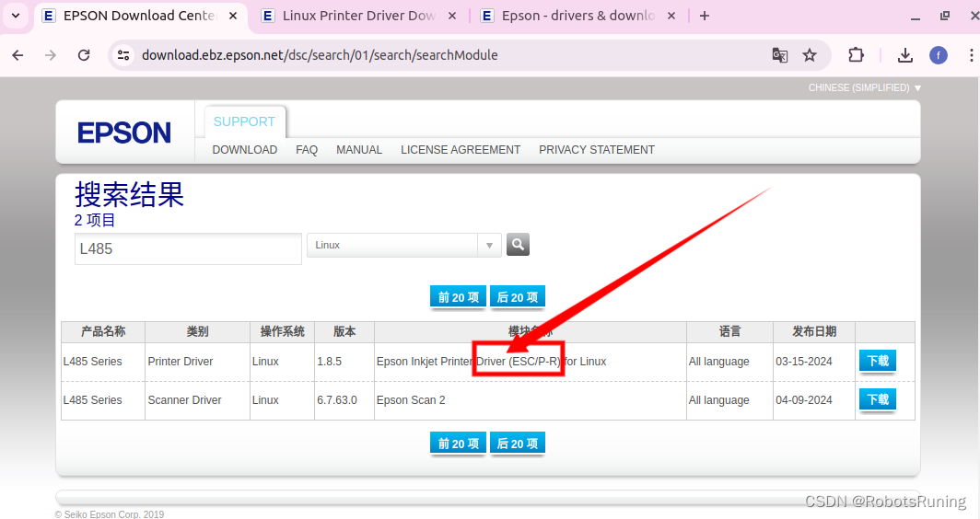Open site information icon in address bar
980x519 pixels.
pos(123,55)
